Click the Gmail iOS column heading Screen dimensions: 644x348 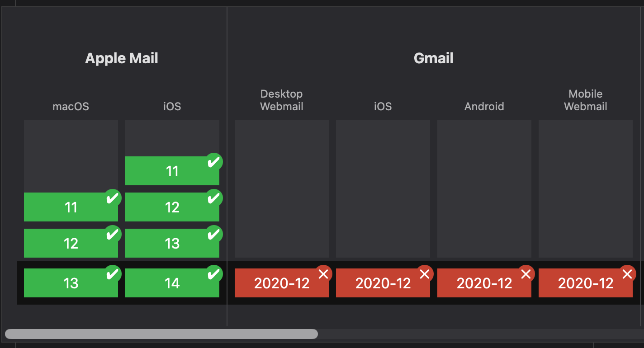coord(383,106)
